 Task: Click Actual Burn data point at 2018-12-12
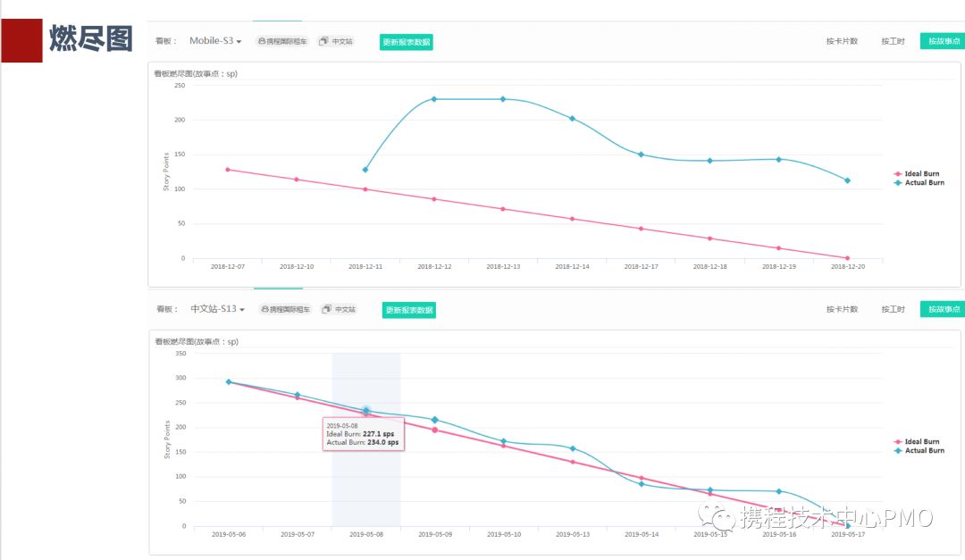[x=434, y=99]
